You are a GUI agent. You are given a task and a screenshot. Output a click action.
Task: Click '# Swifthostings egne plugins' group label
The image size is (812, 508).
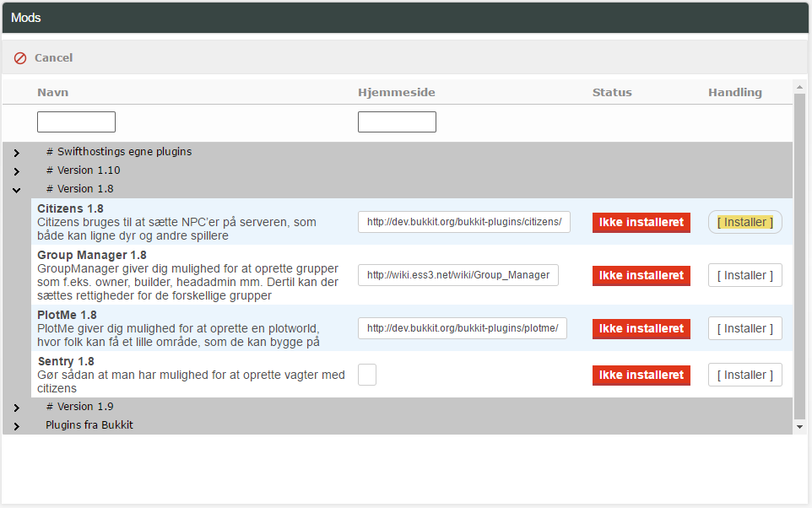(119, 152)
